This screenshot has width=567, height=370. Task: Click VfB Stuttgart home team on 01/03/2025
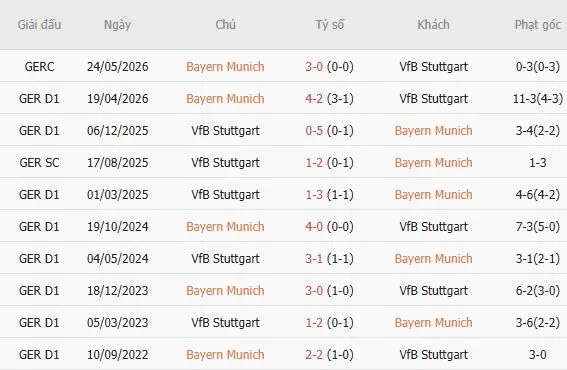click(225, 195)
